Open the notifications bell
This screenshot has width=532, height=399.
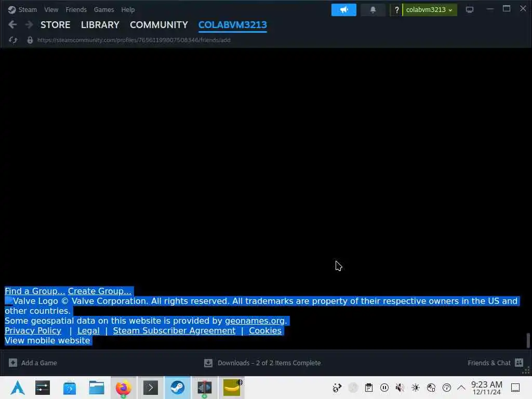(x=373, y=10)
